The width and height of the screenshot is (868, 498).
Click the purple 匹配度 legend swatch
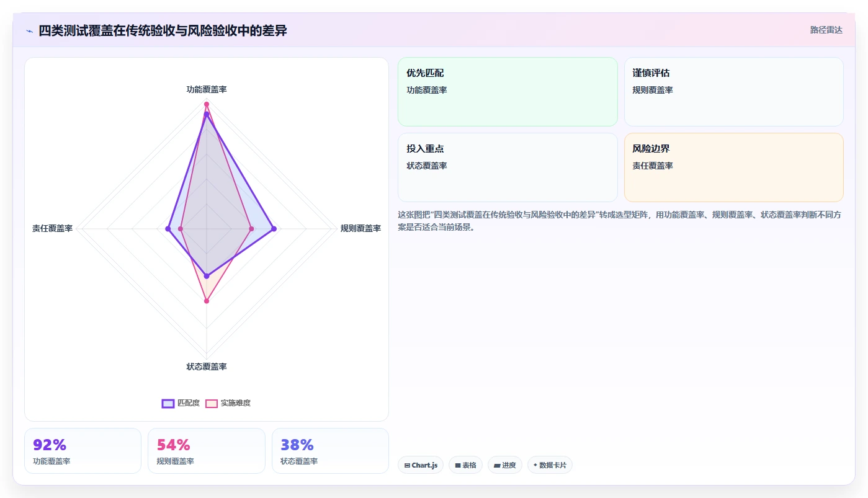(168, 403)
